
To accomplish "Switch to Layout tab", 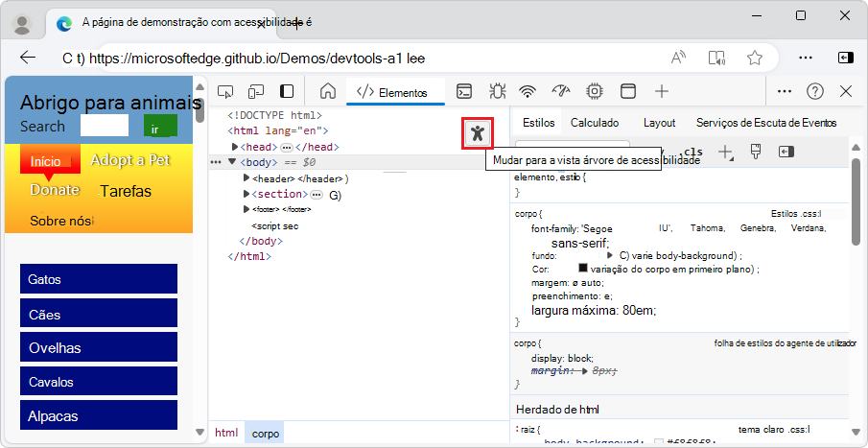I will [659, 123].
